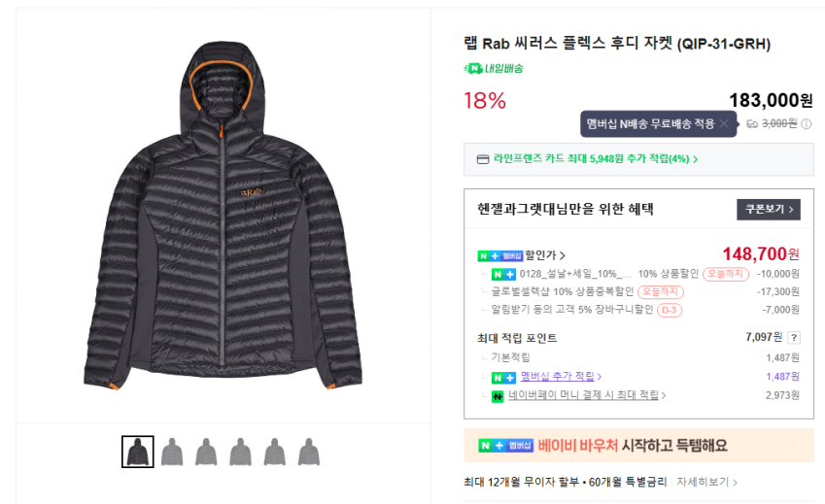Open the 최대 적립 포인트 help icon
Image resolution: width=825 pixels, height=504 pixels.
(794, 338)
